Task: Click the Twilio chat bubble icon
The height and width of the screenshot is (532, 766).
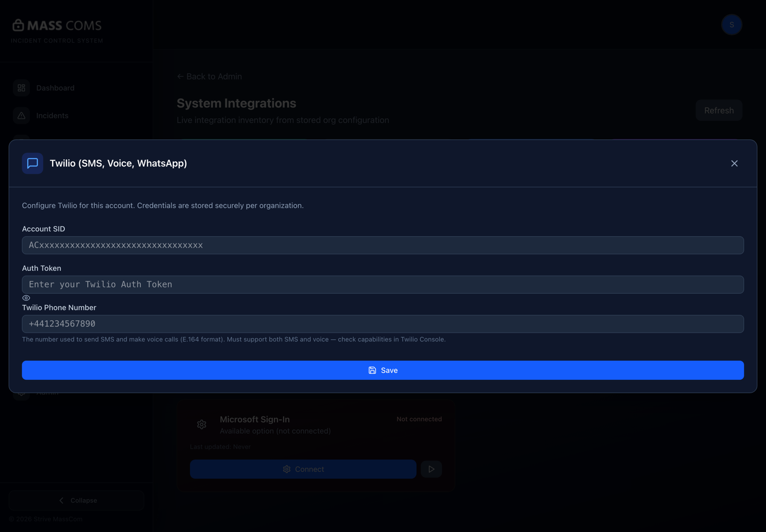Action: click(x=32, y=163)
